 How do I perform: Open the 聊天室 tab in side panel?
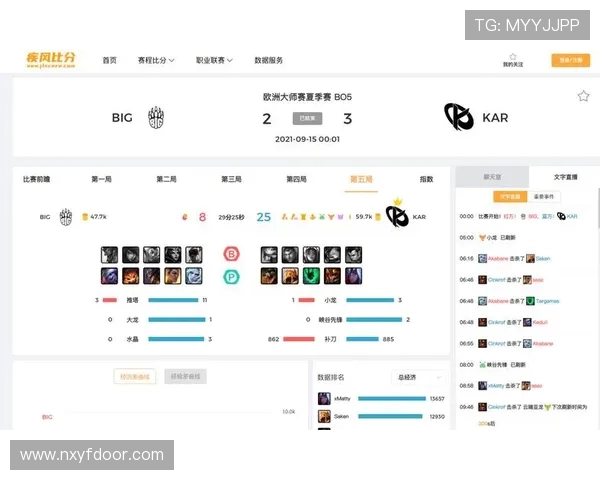pos(492,177)
